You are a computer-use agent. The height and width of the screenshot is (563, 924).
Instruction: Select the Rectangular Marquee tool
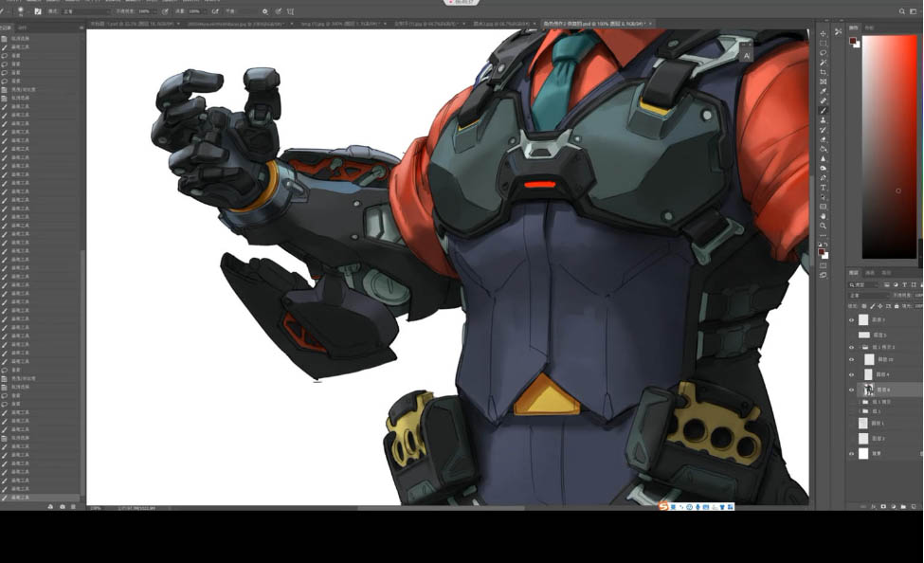[824, 43]
